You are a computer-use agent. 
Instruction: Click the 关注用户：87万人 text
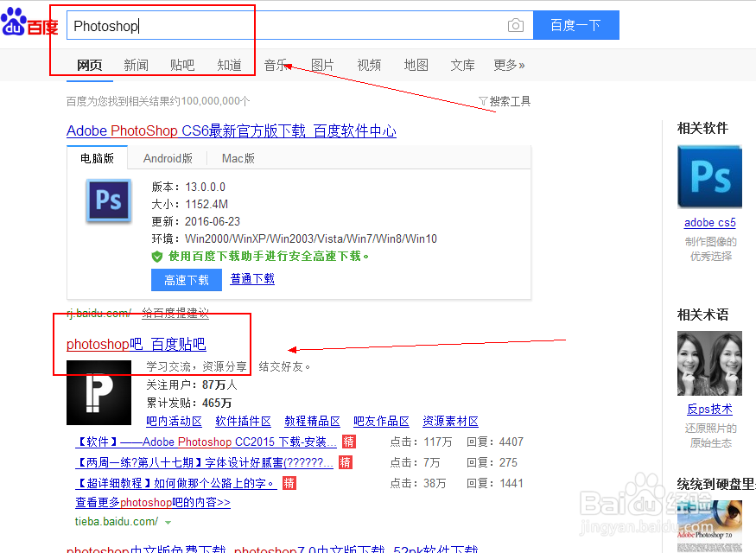pyautogui.click(x=192, y=385)
